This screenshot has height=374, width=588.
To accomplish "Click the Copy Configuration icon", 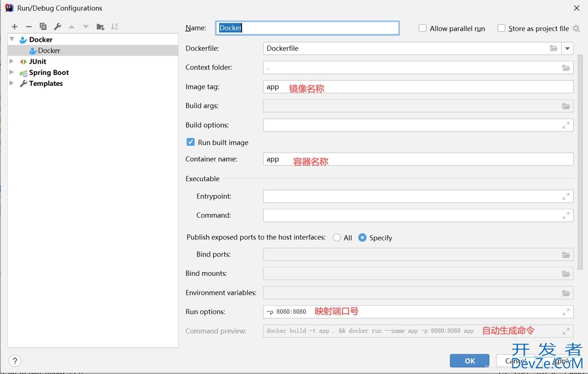I will point(43,27).
